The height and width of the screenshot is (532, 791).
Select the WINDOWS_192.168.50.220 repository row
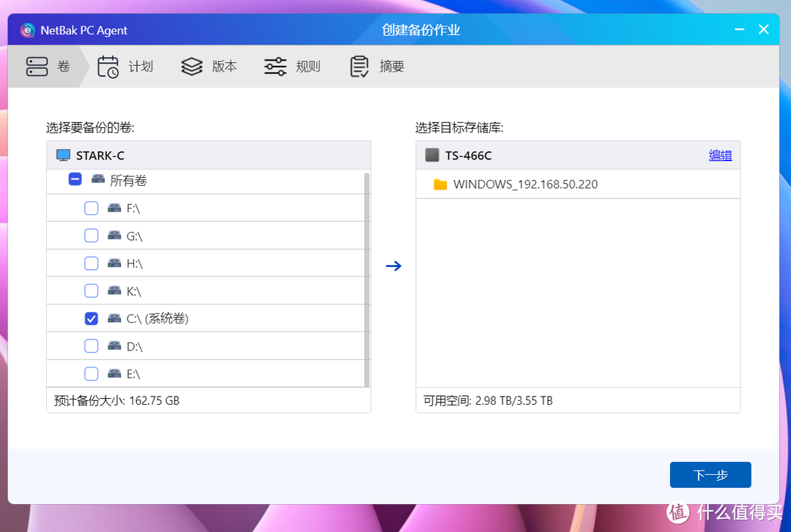pyautogui.click(x=524, y=184)
